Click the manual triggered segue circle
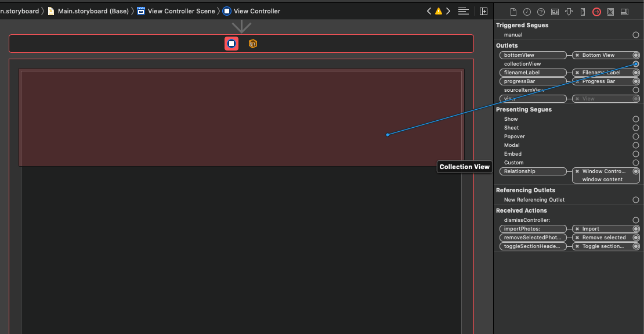 636,35
